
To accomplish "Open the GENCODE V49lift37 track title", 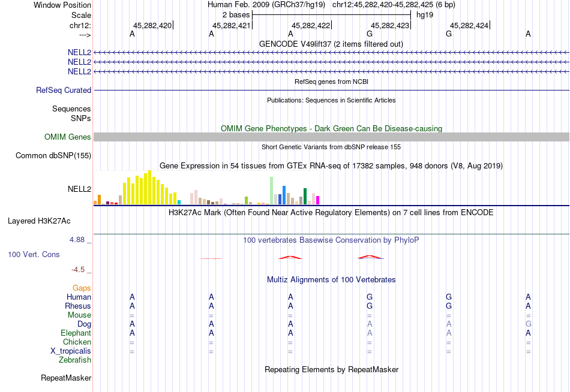I will (331, 44).
